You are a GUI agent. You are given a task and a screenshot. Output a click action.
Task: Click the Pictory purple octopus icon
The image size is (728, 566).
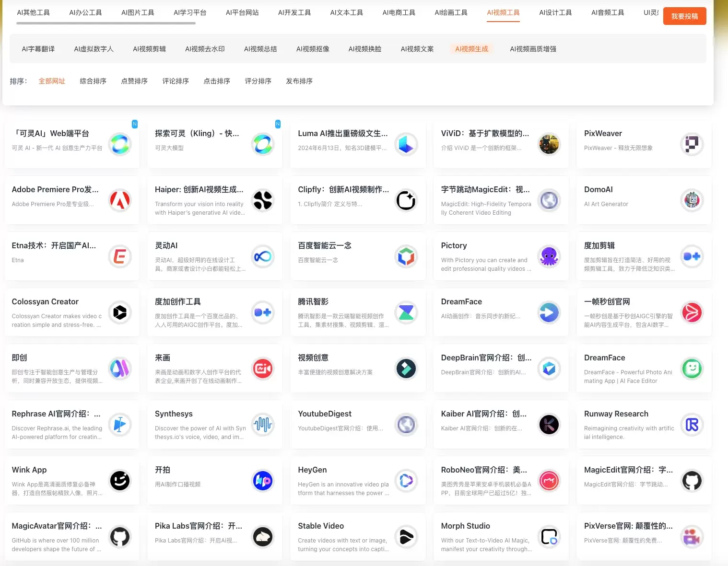pos(549,256)
